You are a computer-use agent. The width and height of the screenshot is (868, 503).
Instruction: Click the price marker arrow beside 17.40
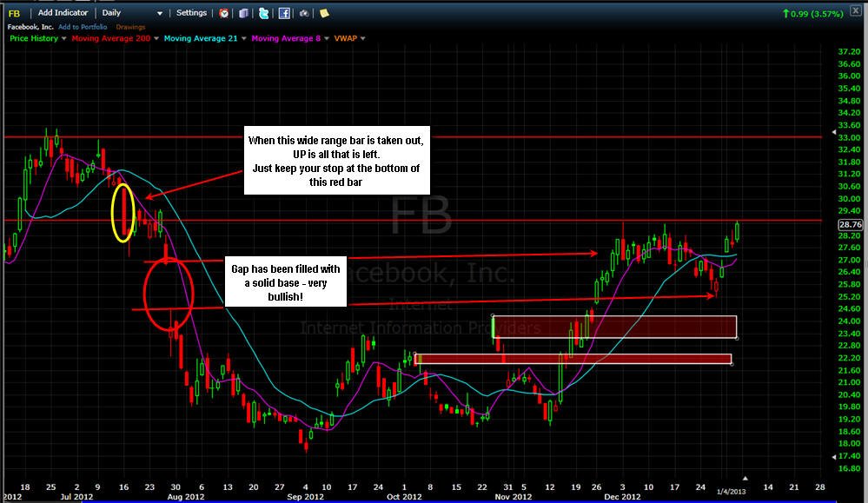pos(834,456)
